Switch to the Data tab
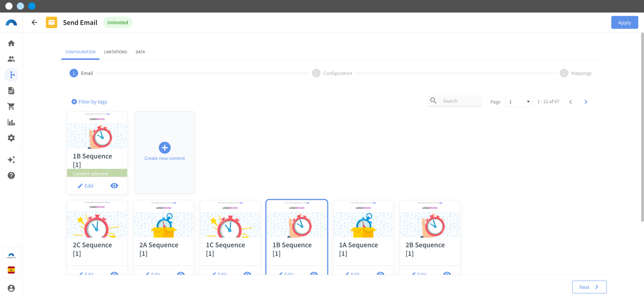This screenshot has width=644, height=299. point(140,52)
